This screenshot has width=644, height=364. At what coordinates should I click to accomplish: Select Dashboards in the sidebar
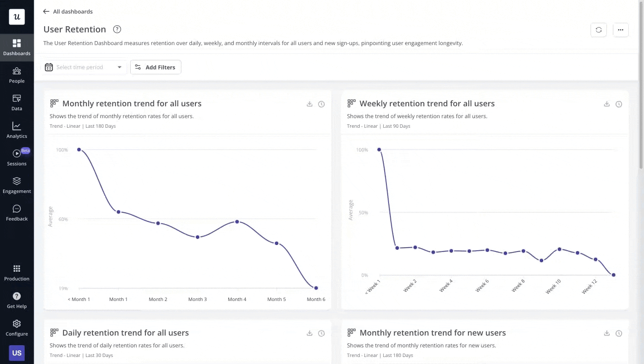click(x=17, y=47)
